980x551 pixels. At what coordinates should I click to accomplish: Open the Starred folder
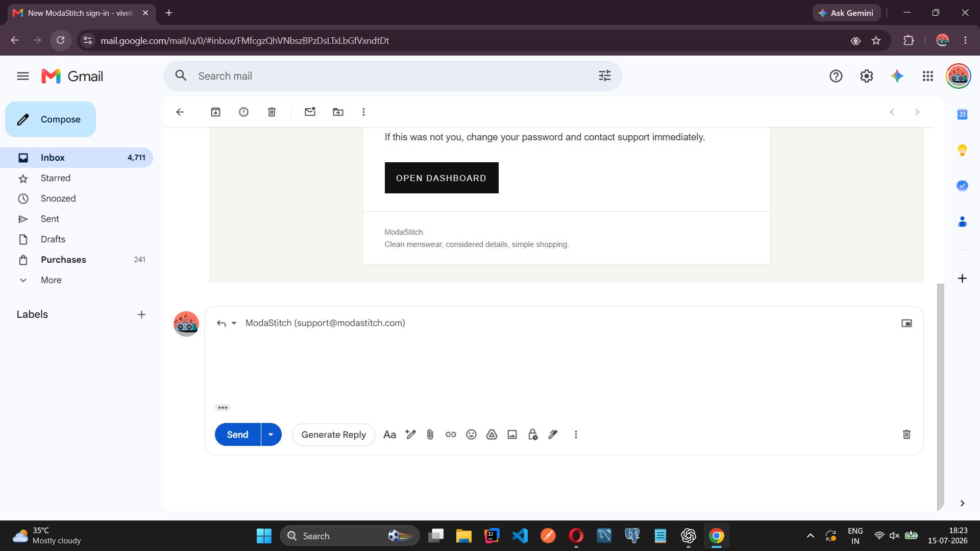tap(77, 178)
